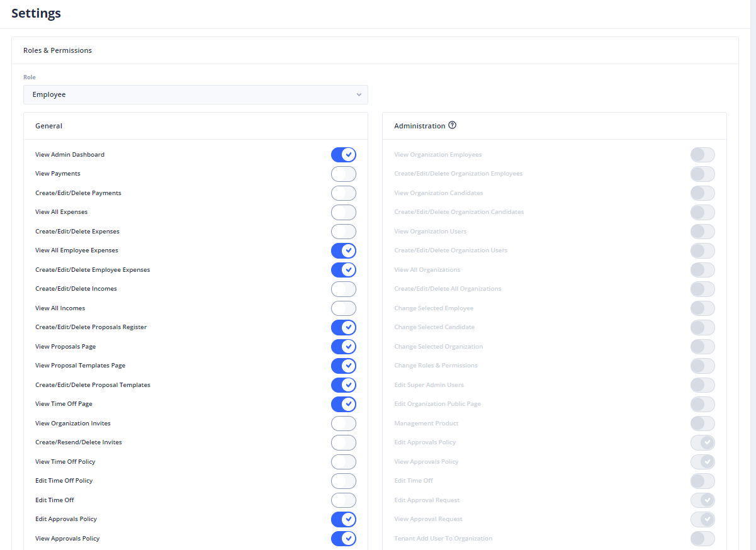This screenshot has width=756, height=550.
Task: Disable Edit Approvals Policy in General
Action: point(344,519)
